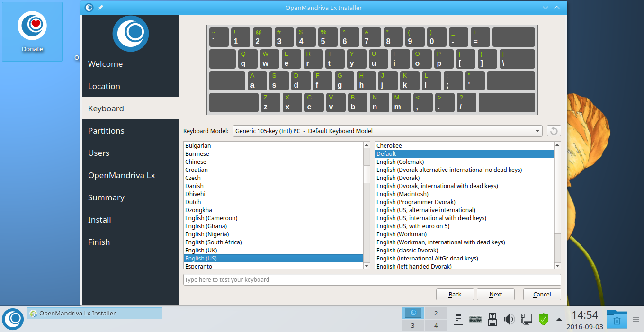The height and width of the screenshot is (332, 644).
Task: Select the Cherokee variant
Action: point(464,145)
